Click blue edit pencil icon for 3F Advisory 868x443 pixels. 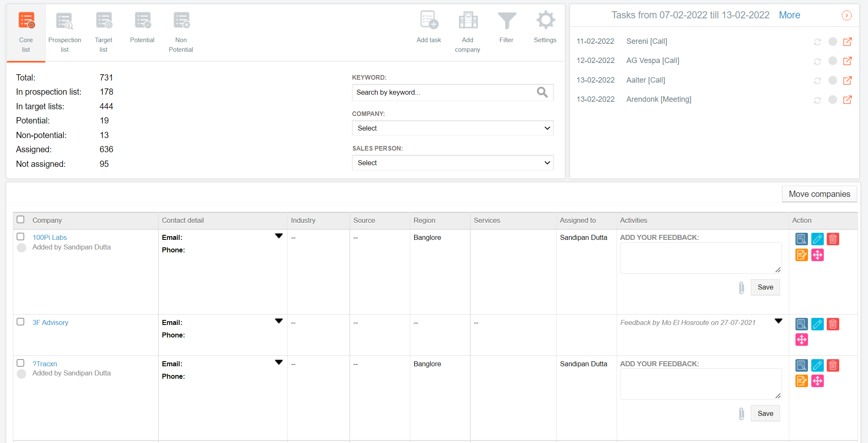(817, 324)
